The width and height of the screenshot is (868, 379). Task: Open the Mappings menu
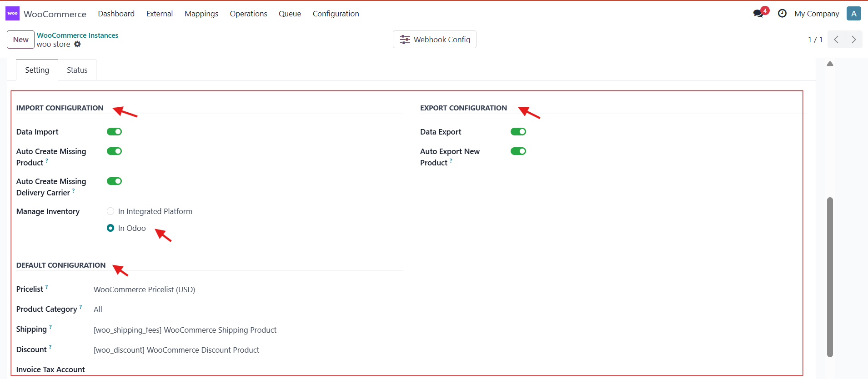click(201, 14)
